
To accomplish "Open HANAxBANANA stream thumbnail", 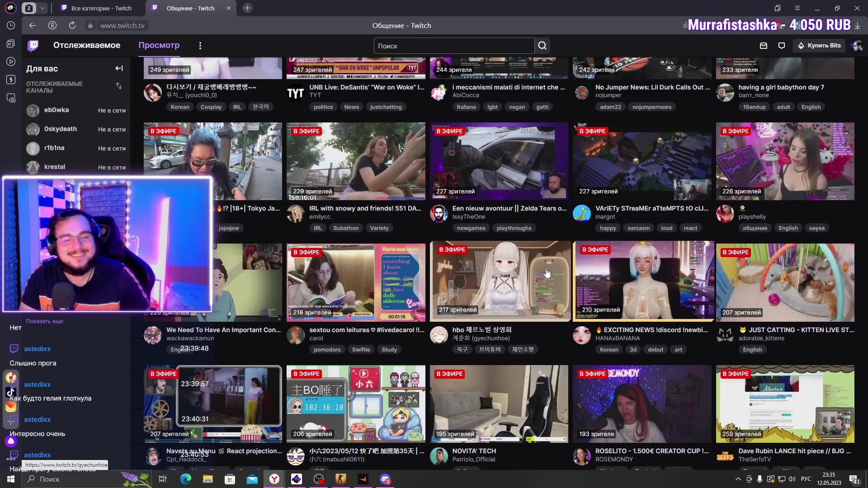I will click(x=643, y=281).
